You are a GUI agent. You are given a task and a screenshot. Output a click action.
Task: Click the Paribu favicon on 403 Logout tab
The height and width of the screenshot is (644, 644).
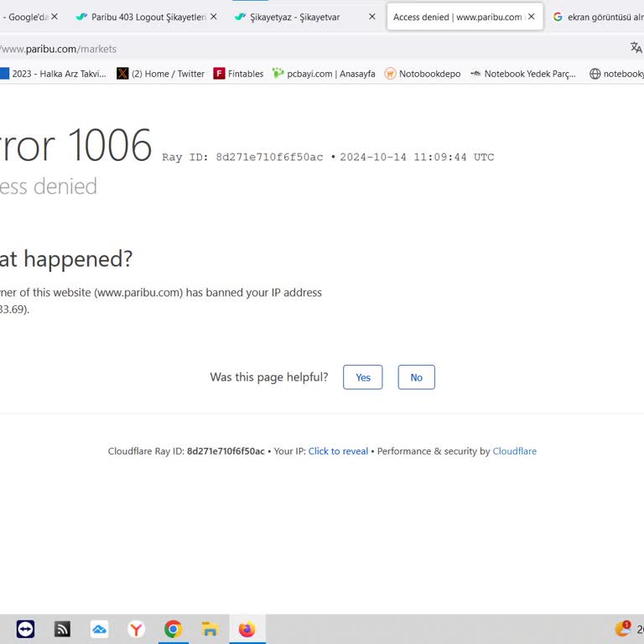pyautogui.click(x=81, y=17)
